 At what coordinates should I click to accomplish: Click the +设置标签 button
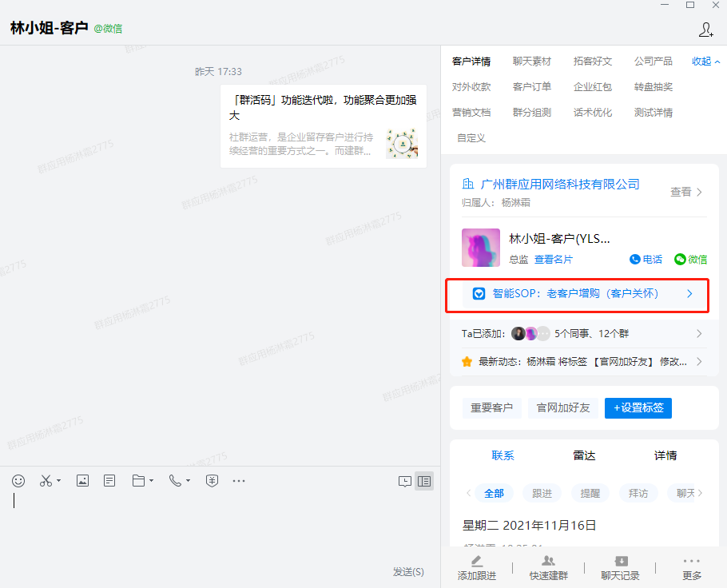[638, 407]
